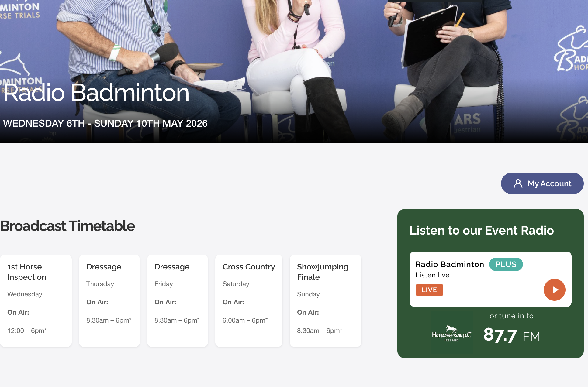Click the Listen to our Event Radio heading
Screen dimensions: 588x387
(481, 230)
